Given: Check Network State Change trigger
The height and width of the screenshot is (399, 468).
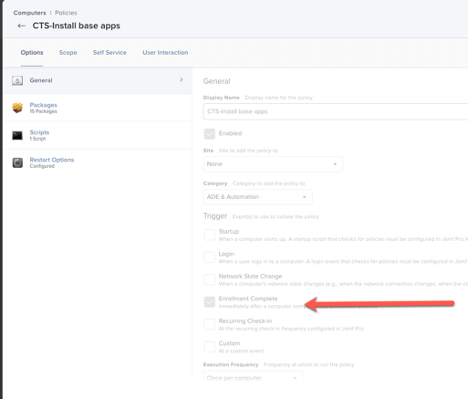Looking at the screenshot, I should 209,279.
